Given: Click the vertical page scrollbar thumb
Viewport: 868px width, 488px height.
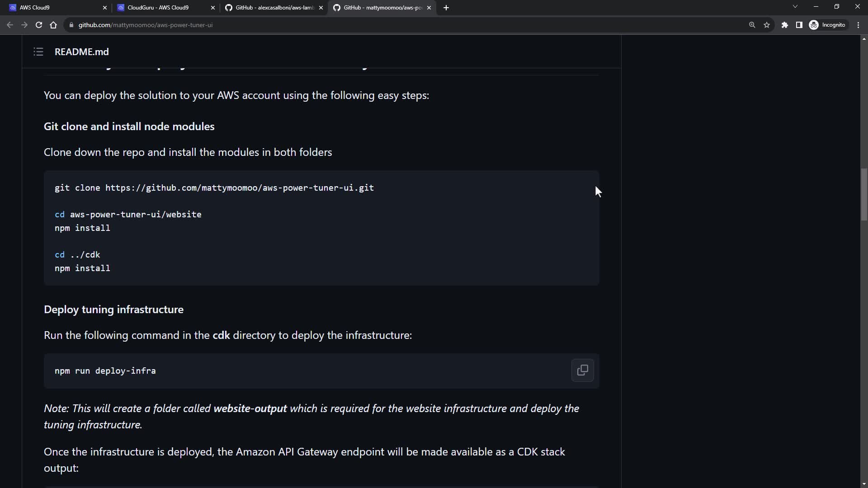Looking at the screenshot, I should (863, 194).
